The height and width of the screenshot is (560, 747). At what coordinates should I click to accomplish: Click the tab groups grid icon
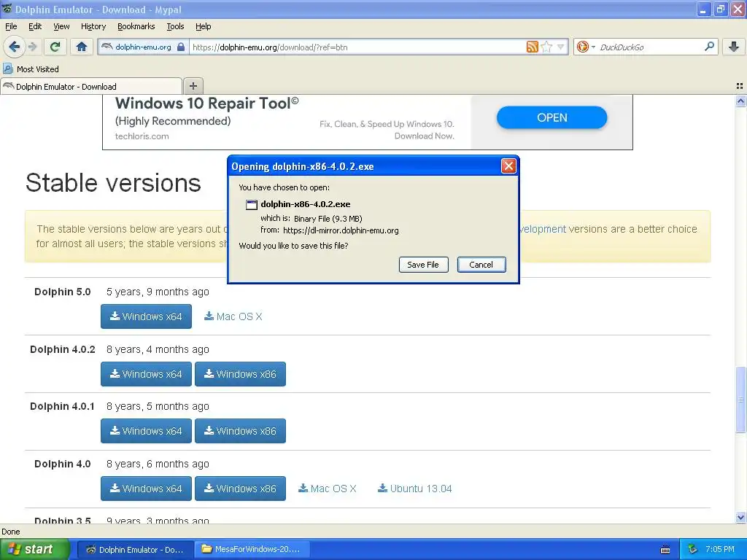(x=740, y=86)
